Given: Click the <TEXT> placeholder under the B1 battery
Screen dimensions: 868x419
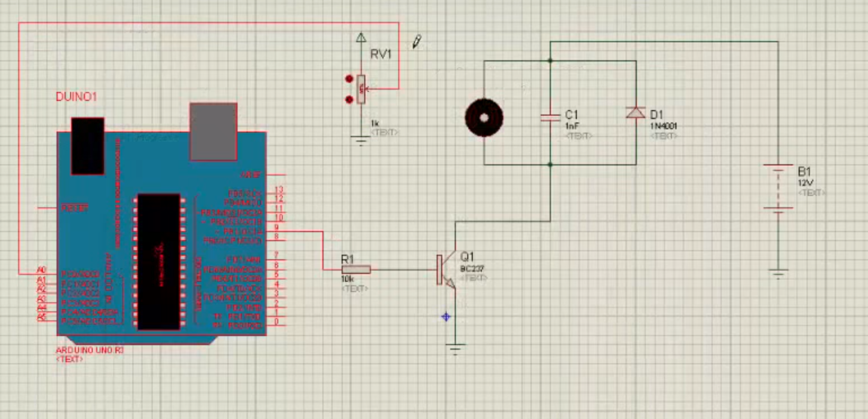Looking at the screenshot, I should click(x=811, y=193).
